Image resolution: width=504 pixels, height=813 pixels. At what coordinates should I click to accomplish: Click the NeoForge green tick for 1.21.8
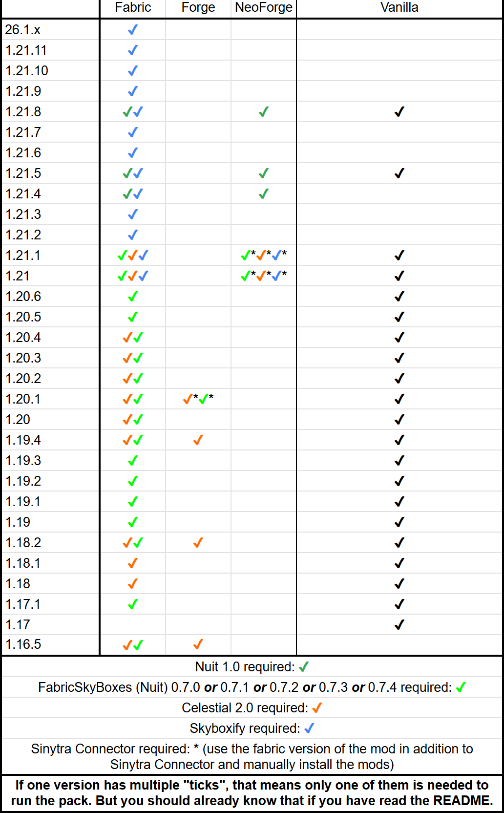tap(264, 112)
